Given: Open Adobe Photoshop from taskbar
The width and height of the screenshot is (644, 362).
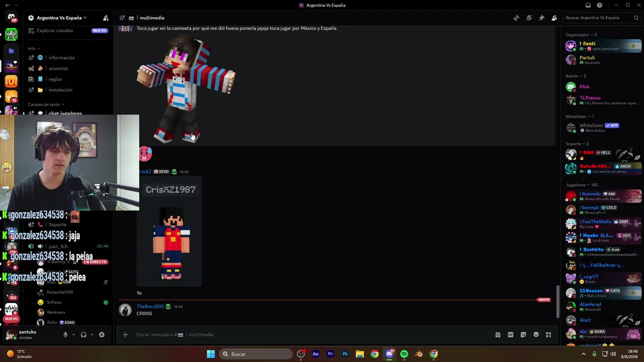Looking at the screenshot, I should [x=345, y=354].
